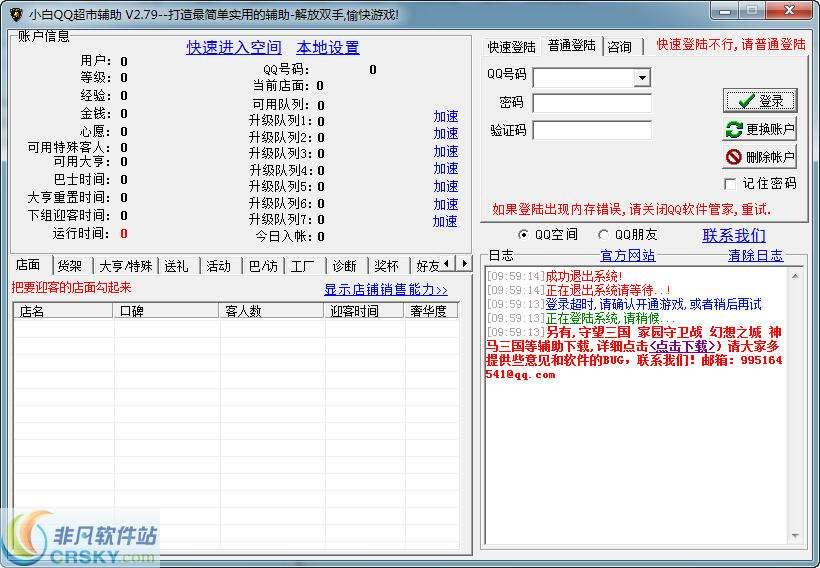Click the 删除帐户 delete account button
820x568 pixels.
760,156
